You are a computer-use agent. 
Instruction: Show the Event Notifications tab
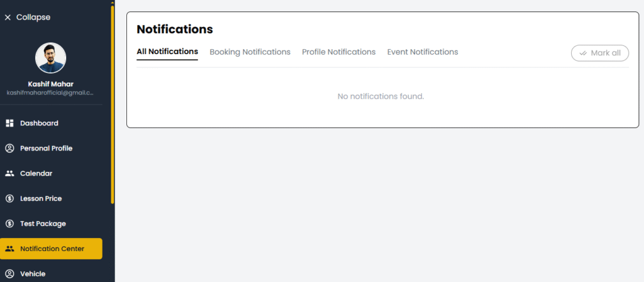tap(422, 52)
